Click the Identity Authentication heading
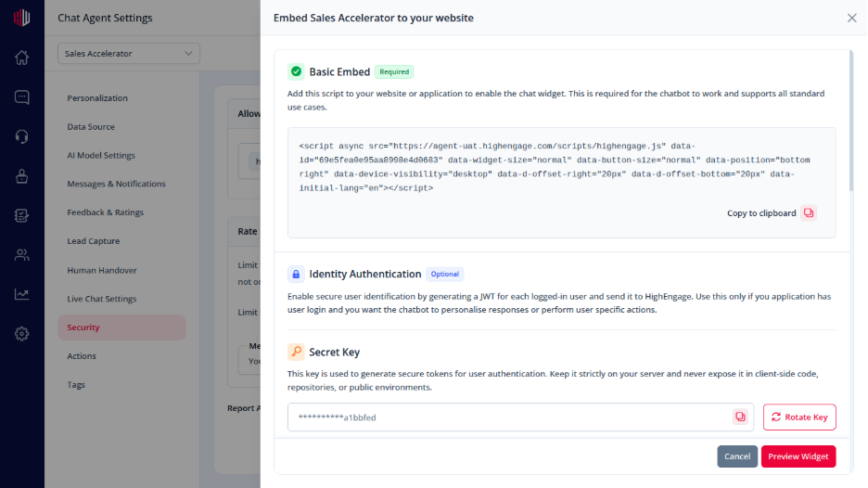Viewport: 868px width, 488px height. pyautogui.click(x=364, y=275)
